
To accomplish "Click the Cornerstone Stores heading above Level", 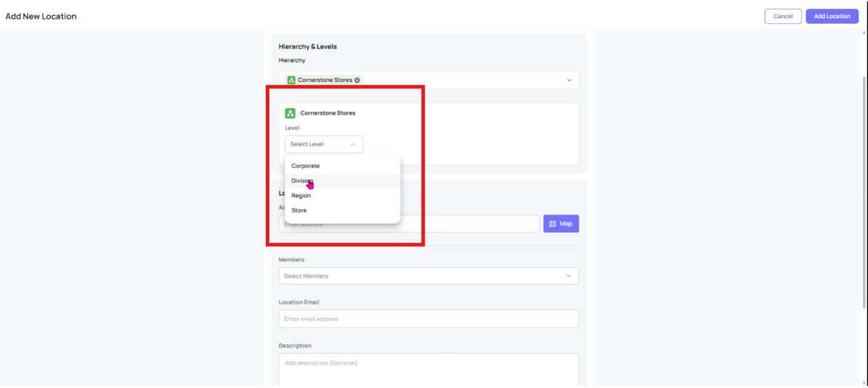I will pyautogui.click(x=328, y=113).
